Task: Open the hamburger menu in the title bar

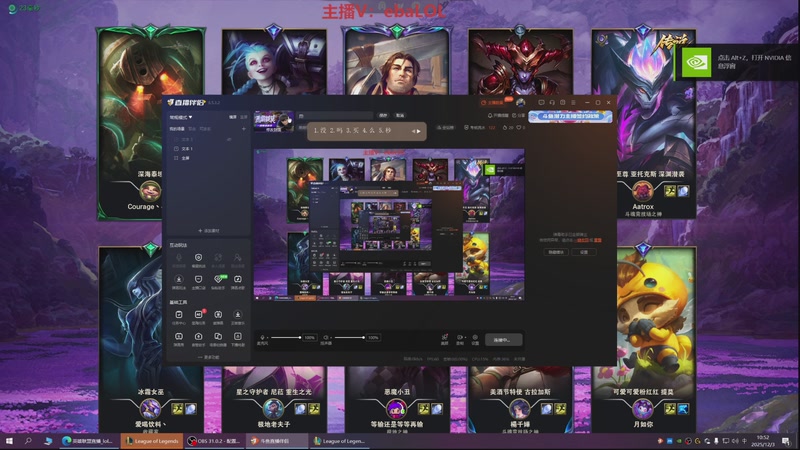Action: point(573,103)
